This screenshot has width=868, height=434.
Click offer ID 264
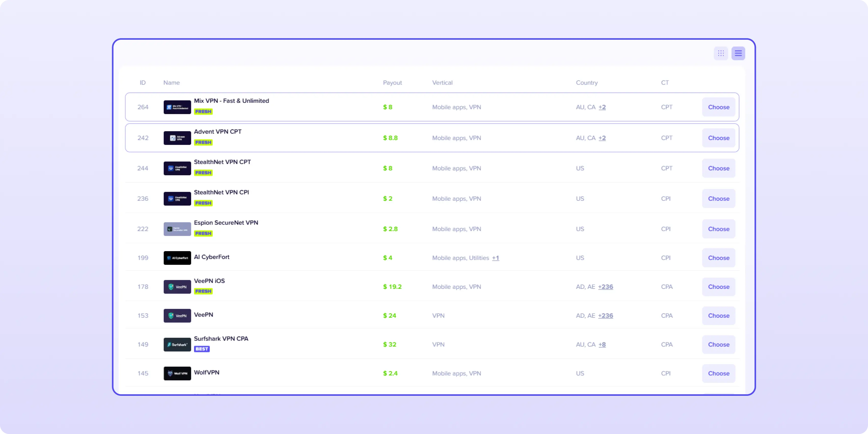(x=143, y=107)
